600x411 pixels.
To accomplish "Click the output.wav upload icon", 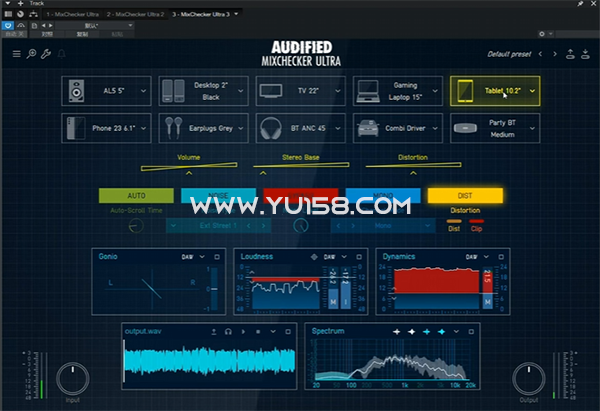I will pos(214,332).
